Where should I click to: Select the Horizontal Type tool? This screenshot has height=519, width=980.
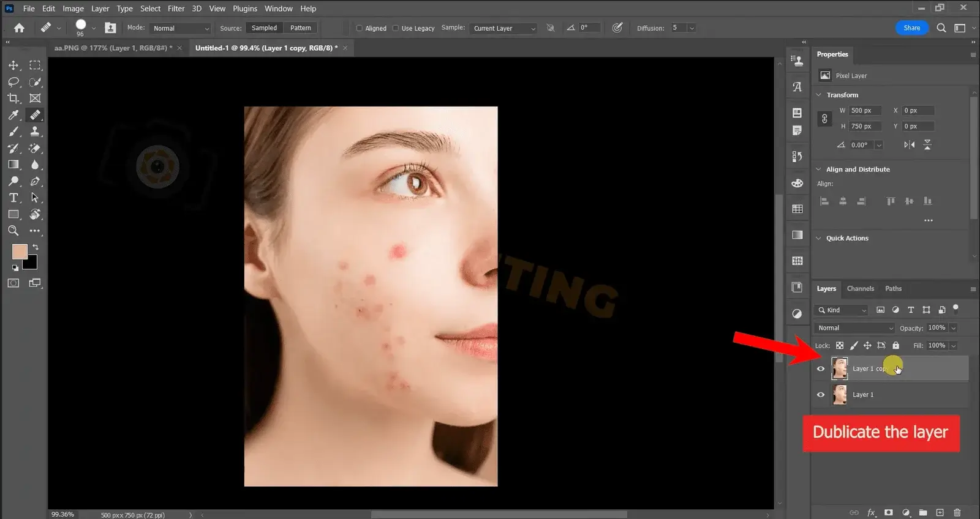coord(13,198)
